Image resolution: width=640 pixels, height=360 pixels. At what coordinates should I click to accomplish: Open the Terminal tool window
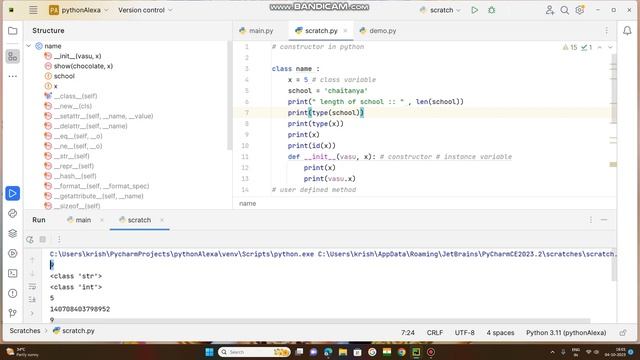13,273
